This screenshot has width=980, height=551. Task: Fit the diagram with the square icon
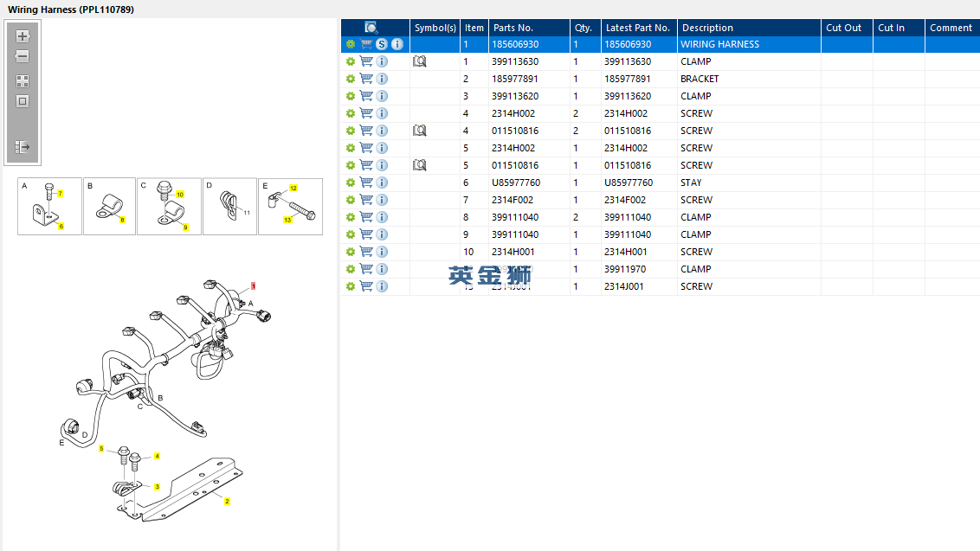pos(23,101)
